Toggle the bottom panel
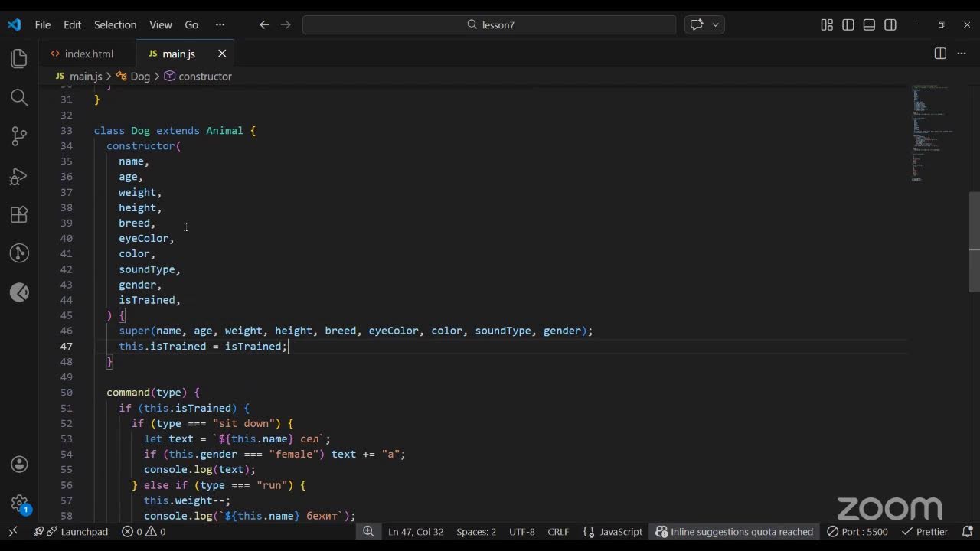The image size is (980, 551). 869,24
